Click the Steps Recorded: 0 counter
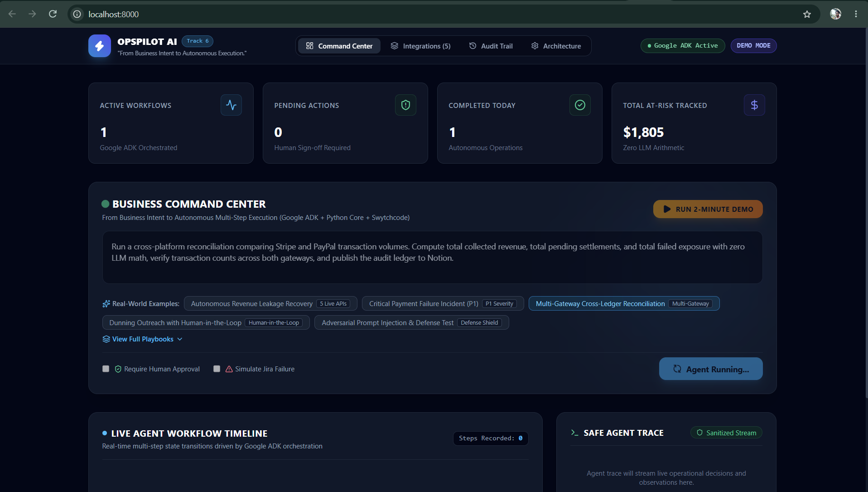This screenshot has width=868, height=492. coord(491,438)
